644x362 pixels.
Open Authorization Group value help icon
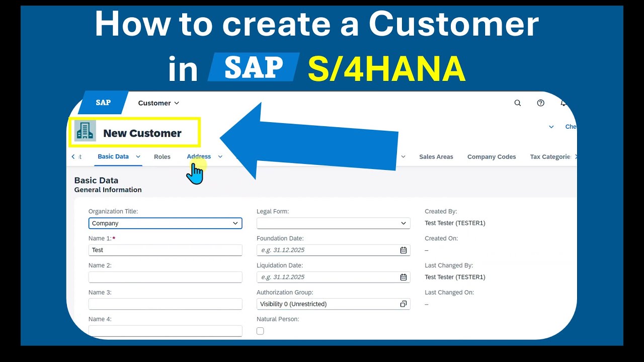click(404, 304)
